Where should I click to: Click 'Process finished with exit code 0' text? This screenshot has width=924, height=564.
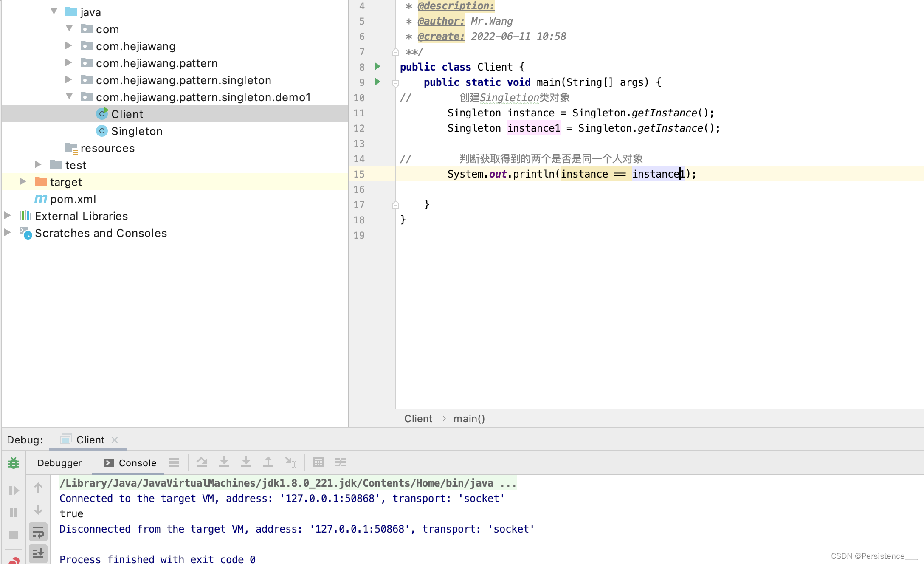coord(158,559)
